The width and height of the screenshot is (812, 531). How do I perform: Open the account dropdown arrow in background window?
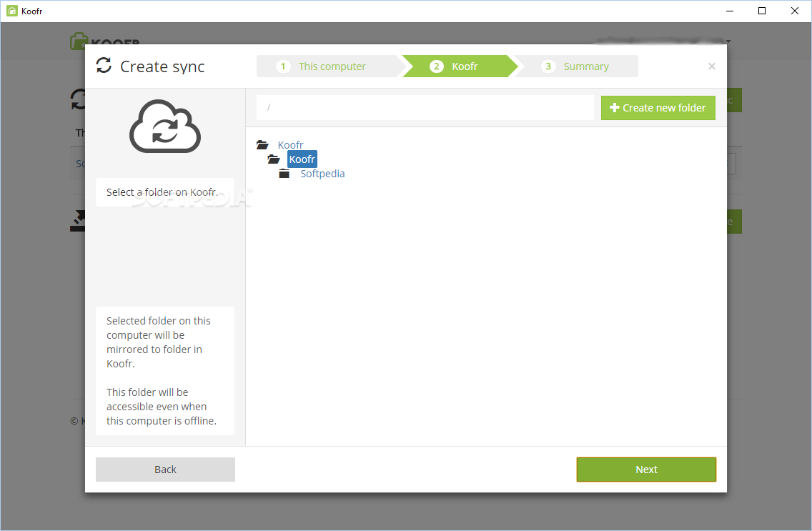pyautogui.click(x=728, y=41)
